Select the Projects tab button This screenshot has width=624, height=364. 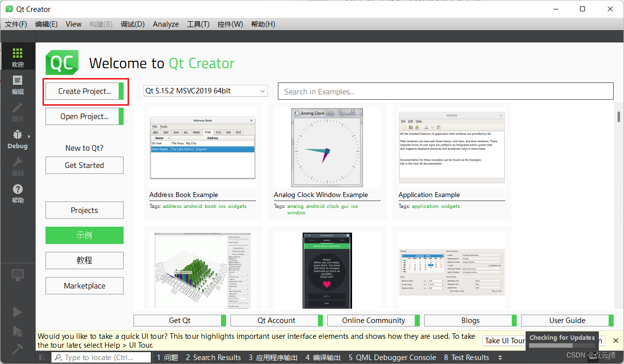point(85,210)
